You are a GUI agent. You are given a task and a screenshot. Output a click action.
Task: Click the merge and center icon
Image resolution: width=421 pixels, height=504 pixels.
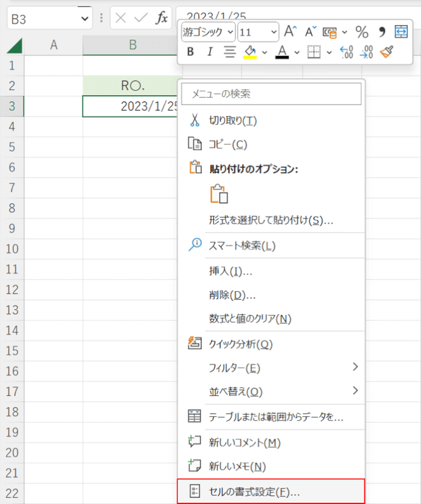(x=401, y=31)
